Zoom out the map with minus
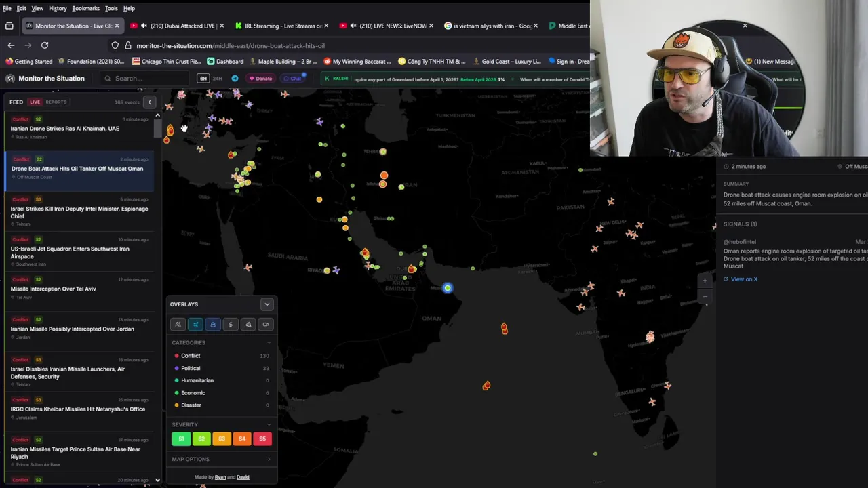 [705, 296]
